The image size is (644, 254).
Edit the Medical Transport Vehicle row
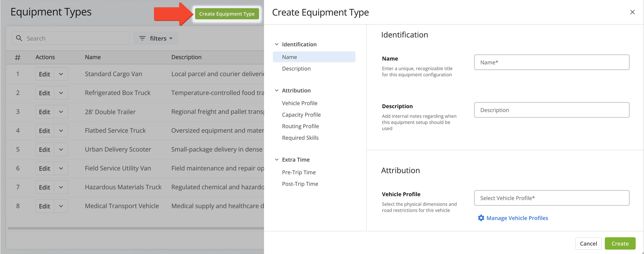point(44,206)
